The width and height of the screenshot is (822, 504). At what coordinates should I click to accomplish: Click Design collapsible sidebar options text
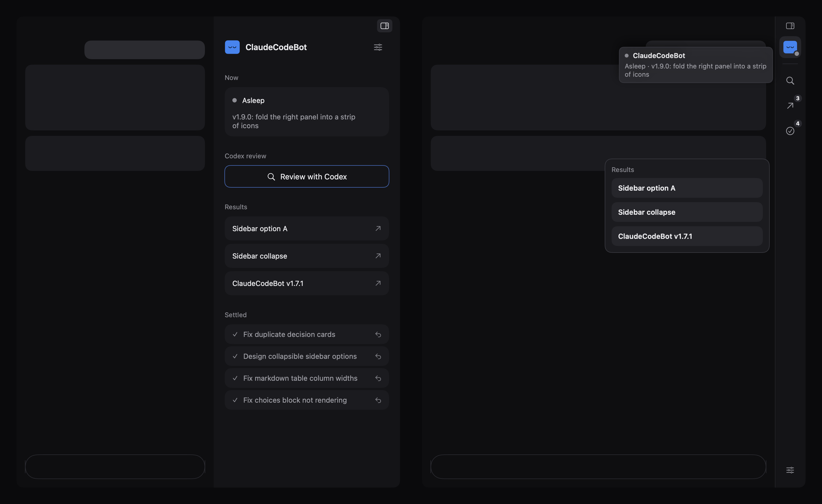(300, 356)
